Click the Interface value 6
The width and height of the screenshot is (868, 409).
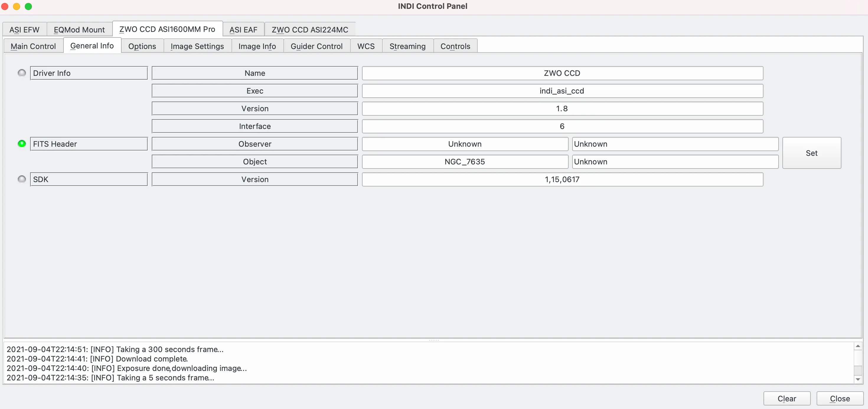[562, 126]
